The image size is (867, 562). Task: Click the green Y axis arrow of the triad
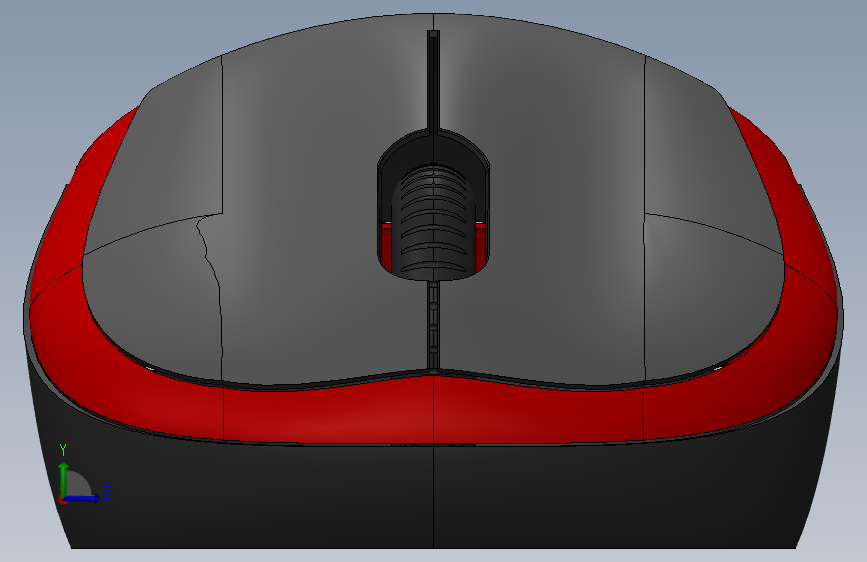click(x=64, y=480)
